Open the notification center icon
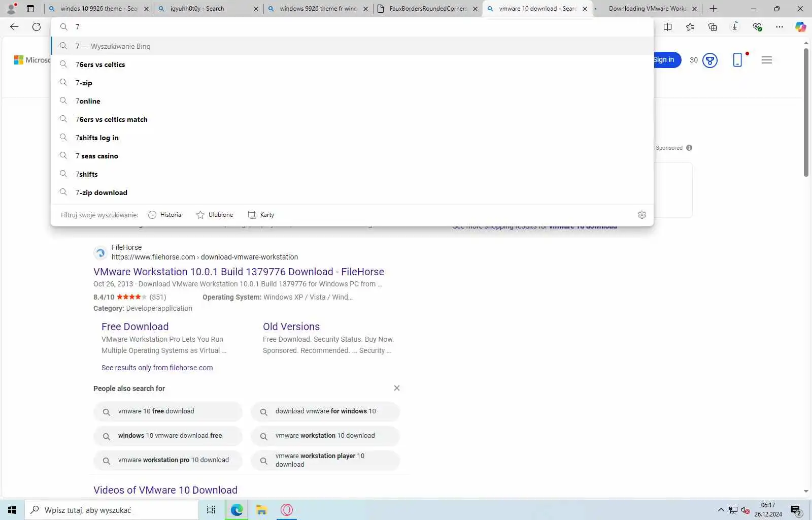The width and height of the screenshot is (812, 520). coord(796,510)
